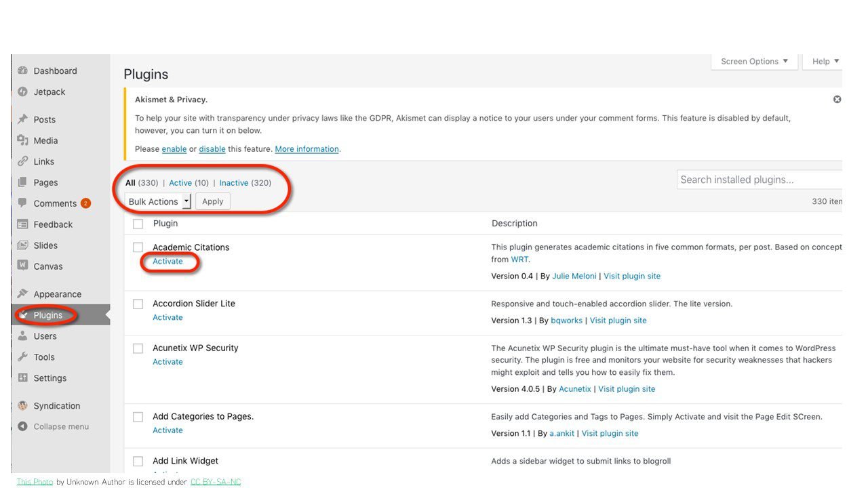Filter plugins by Active (10)
Image resolution: width=868 pixels, height=488 pixels.
189,183
